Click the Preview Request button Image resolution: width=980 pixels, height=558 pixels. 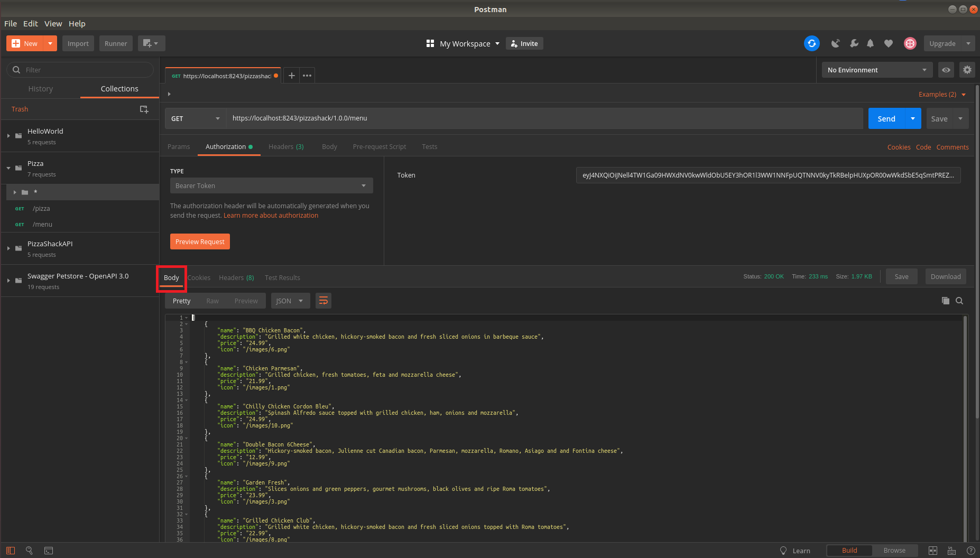200,241
